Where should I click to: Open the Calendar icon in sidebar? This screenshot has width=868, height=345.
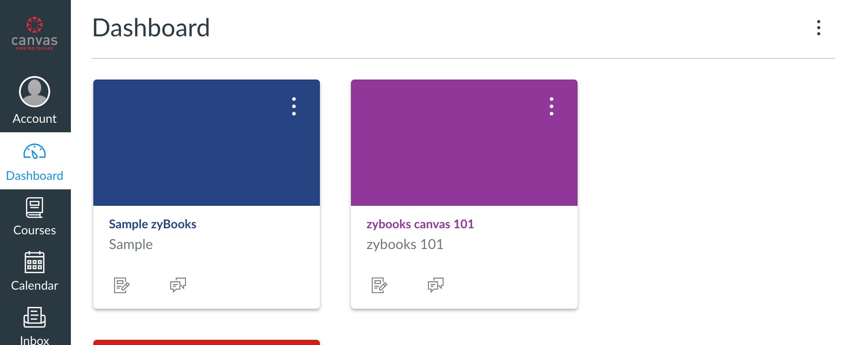coord(35,262)
